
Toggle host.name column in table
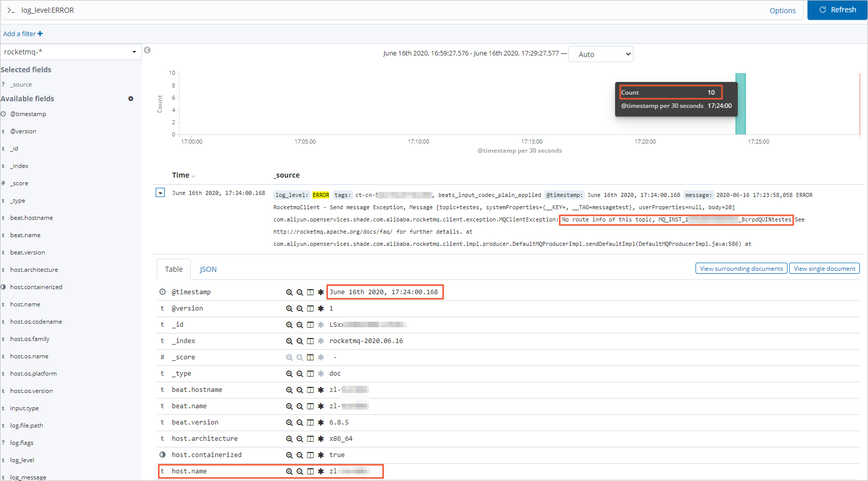pyautogui.click(x=310, y=471)
